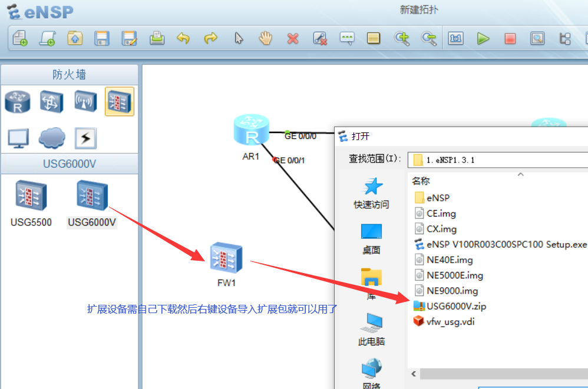Viewport: 588px width, 389px height.
Task: Open Libraries in dialog sidebar
Action: click(x=371, y=284)
